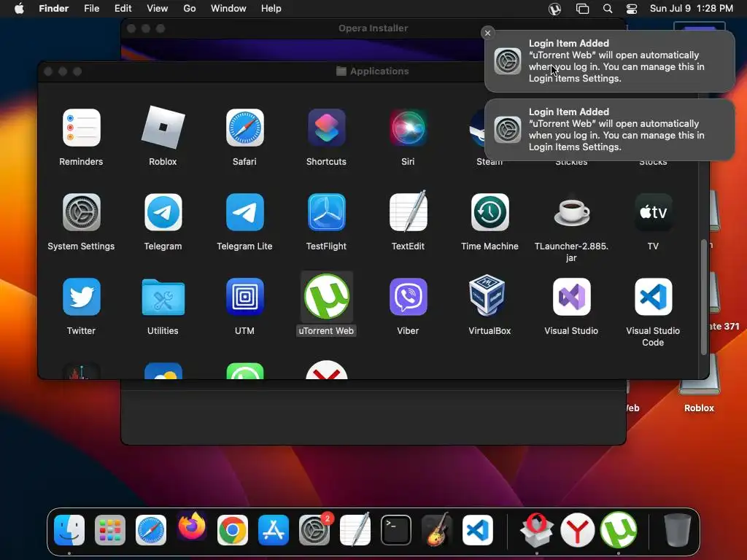The height and width of the screenshot is (560, 747).
Task: Open the Apple menu
Action: pyautogui.click(x=19, y=9)
